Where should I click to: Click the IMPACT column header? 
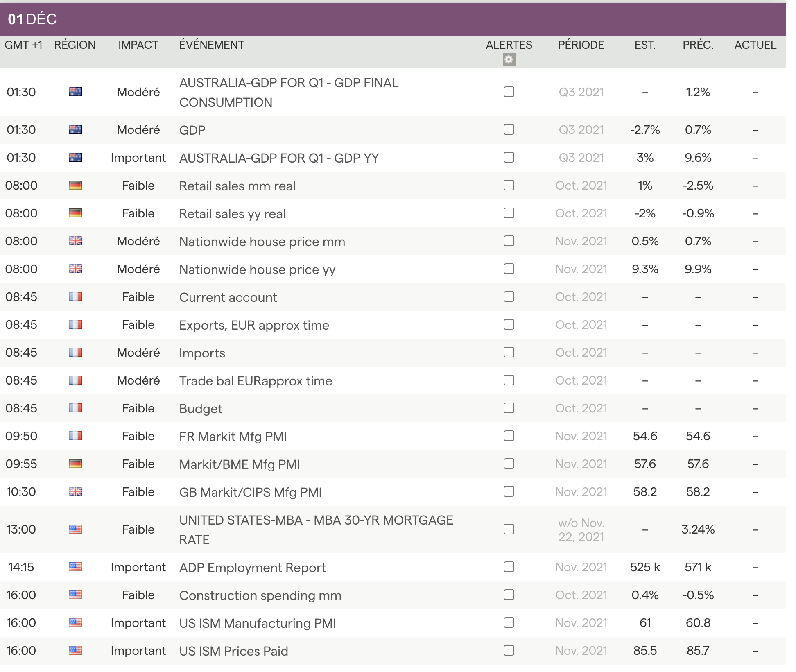(x=138, y=45)
